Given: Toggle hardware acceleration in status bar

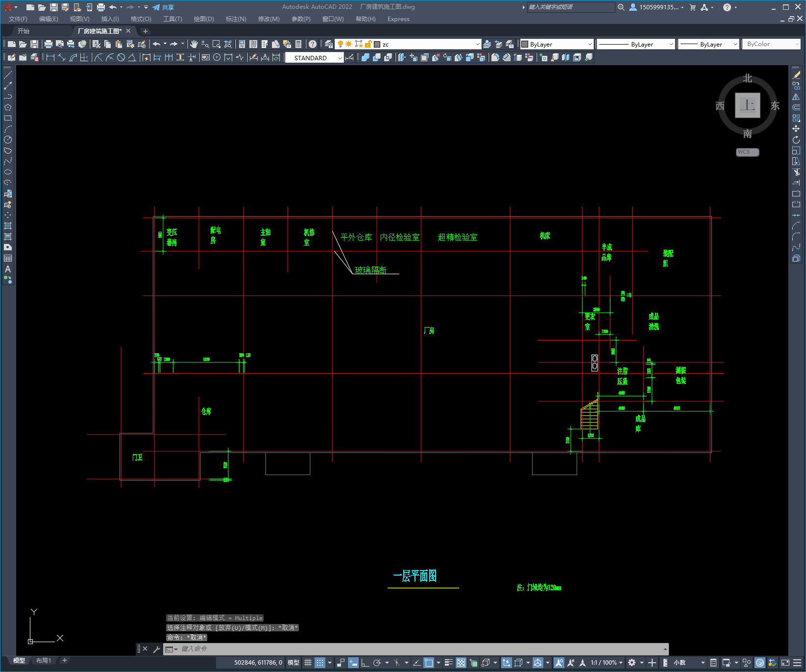Looking at the screenshot, I should pos(760,663).
